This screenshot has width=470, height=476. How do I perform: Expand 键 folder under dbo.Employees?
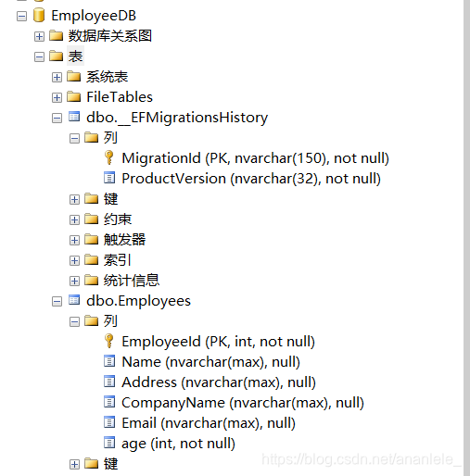[74, 464]
